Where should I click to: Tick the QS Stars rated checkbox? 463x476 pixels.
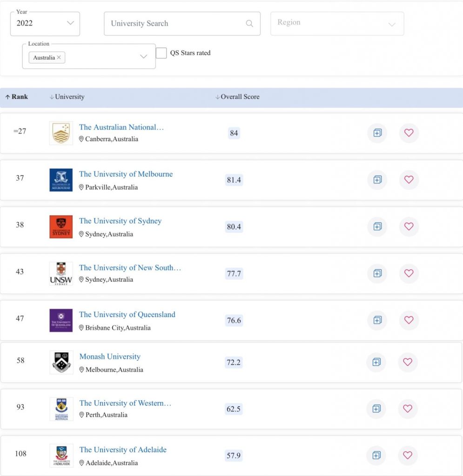click(x=161, y=53)
